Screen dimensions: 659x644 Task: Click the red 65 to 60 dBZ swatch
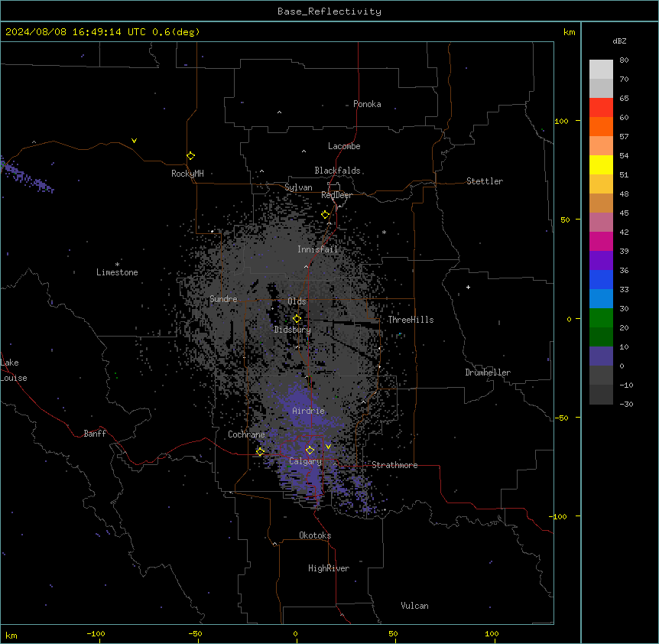pyautogui.click(x=601, y=108)
